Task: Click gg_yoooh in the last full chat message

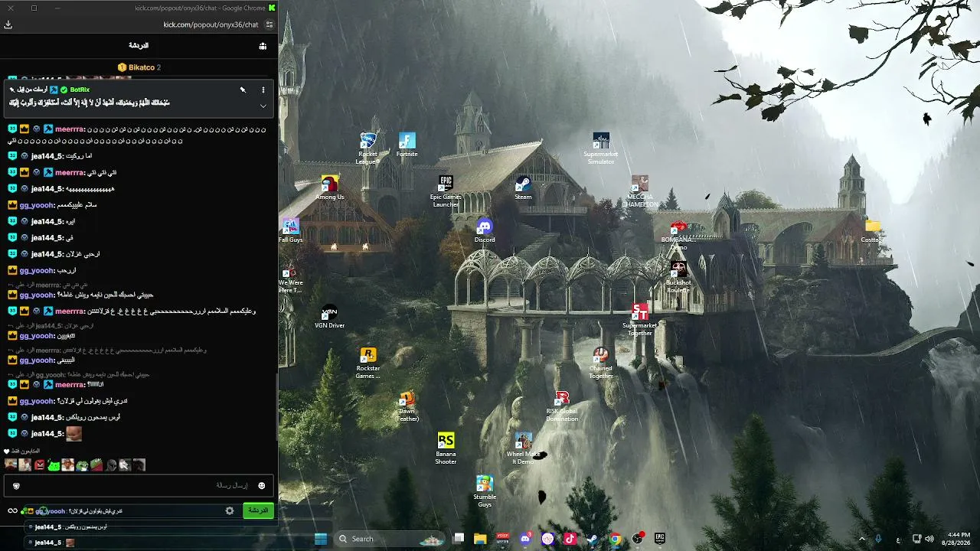Action: pyautogui.click(x=36, y=401)
